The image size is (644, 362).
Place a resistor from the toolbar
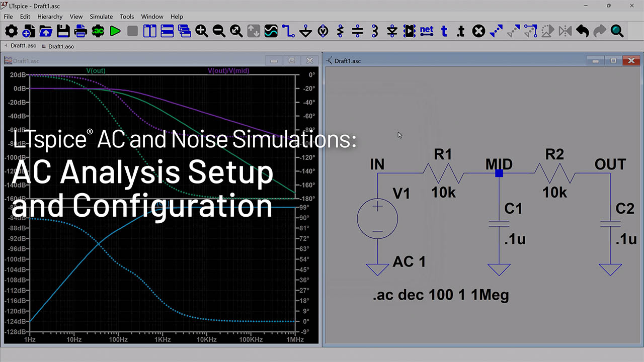click(x=341, y=31)
